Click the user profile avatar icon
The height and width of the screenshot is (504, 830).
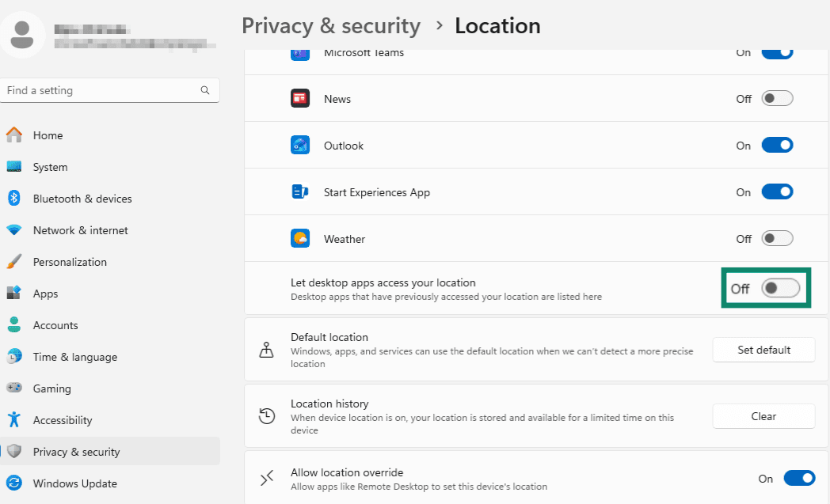point(22,35)
